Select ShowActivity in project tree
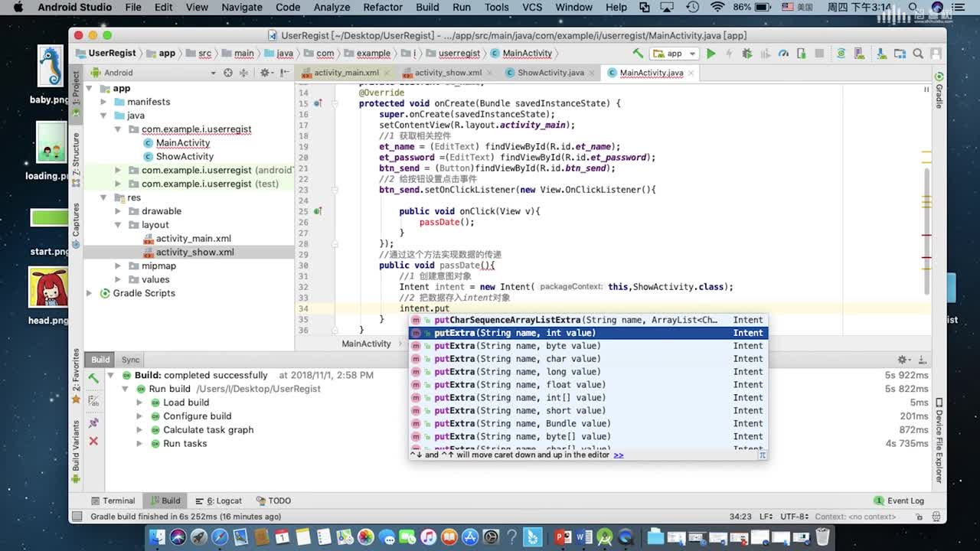 pyautogui.click(x=185, y=156)
